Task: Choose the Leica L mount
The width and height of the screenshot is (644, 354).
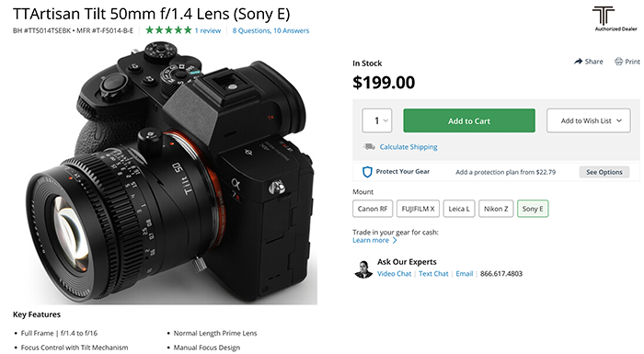Action: pos(459,209)
